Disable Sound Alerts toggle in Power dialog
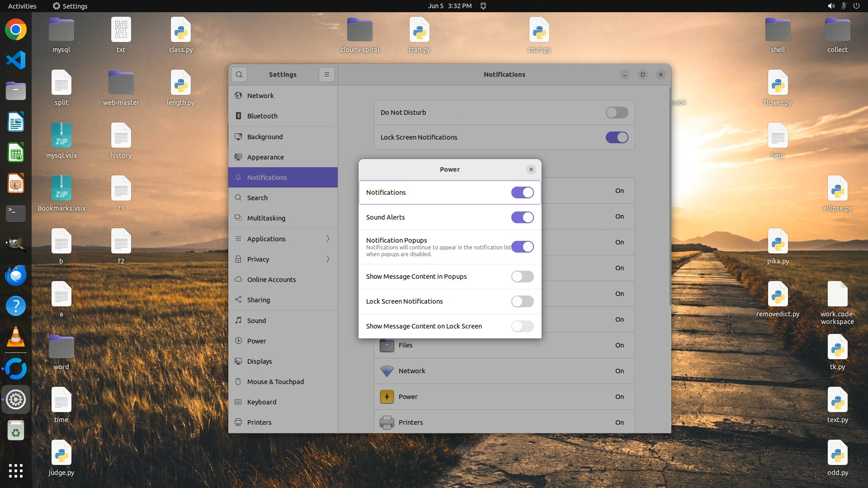 point(522,217)
